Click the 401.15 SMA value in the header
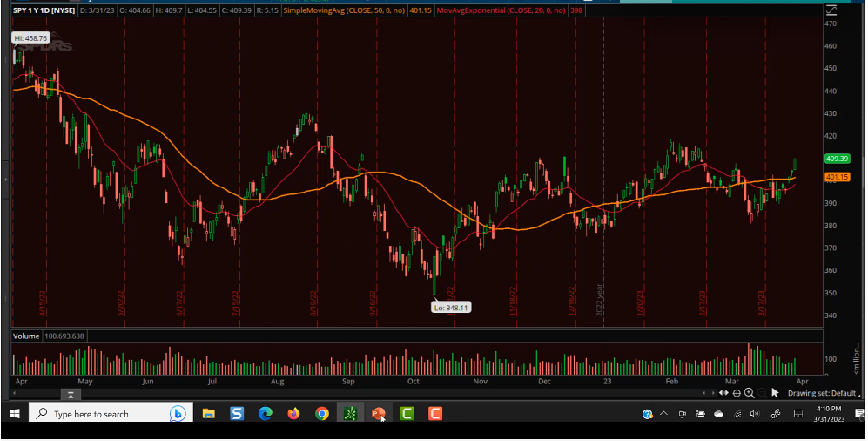The image size is (868, 441). click(421, 10)
